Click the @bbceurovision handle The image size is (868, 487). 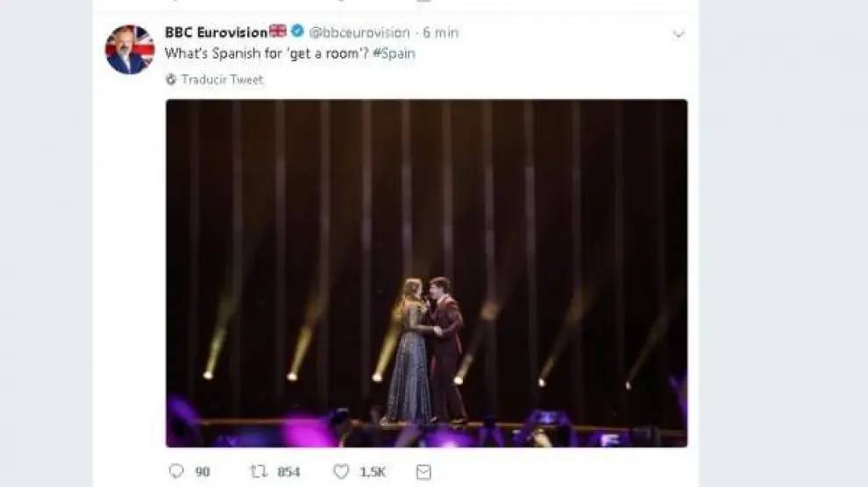click(359, 32)
